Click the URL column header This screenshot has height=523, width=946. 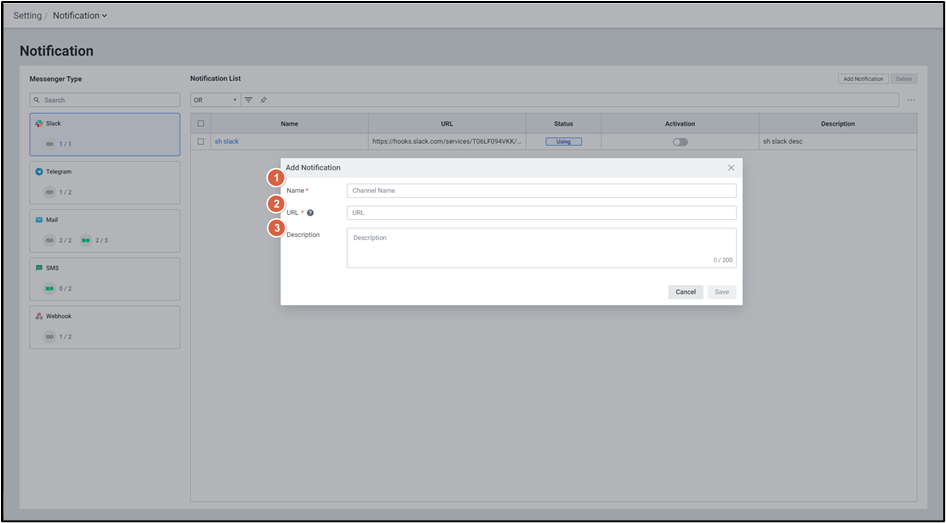(x=447, y=124)
